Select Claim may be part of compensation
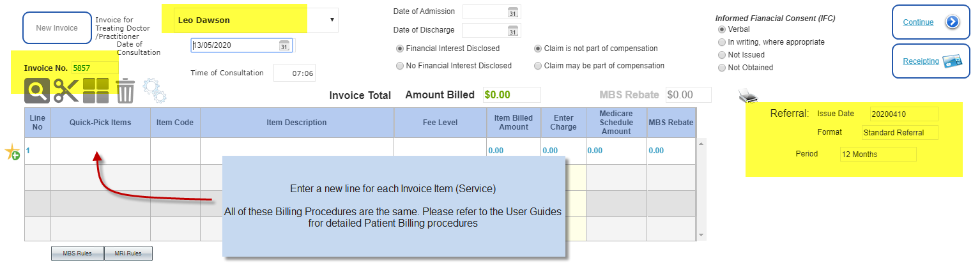Viewport: 980px width, 272px height. (x=538, y=66)
